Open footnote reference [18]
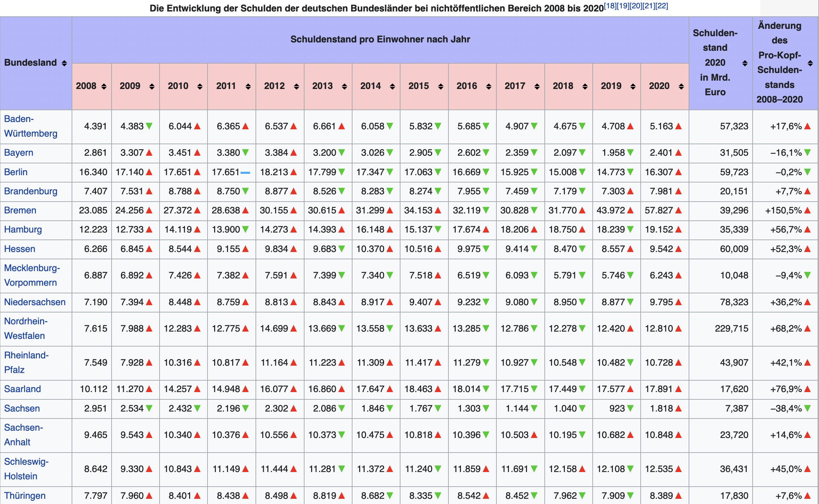The height and width of the screenshot is (504, 819). coord(610,6)
